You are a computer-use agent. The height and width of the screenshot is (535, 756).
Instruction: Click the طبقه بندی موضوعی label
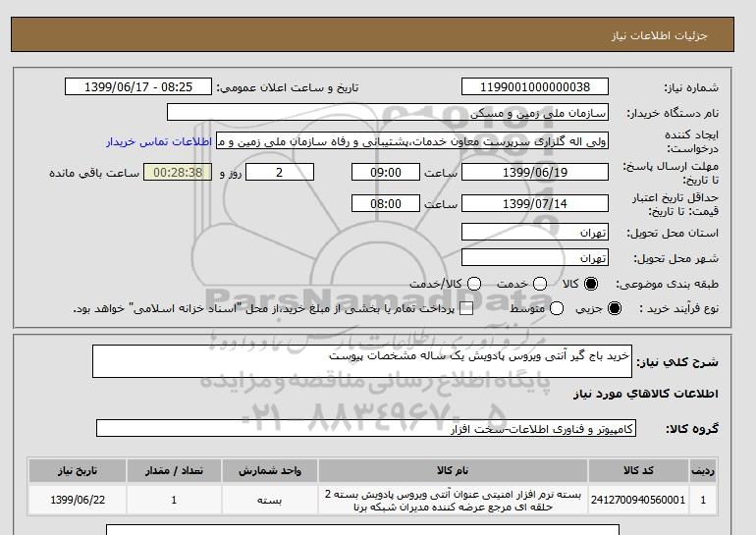pyautogui.click(x=668, y=284)
